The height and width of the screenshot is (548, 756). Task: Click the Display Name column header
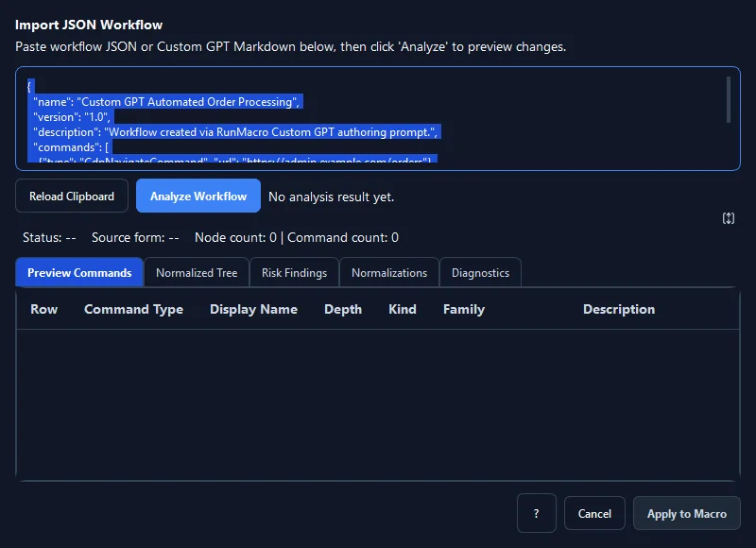tap(253, 309)
